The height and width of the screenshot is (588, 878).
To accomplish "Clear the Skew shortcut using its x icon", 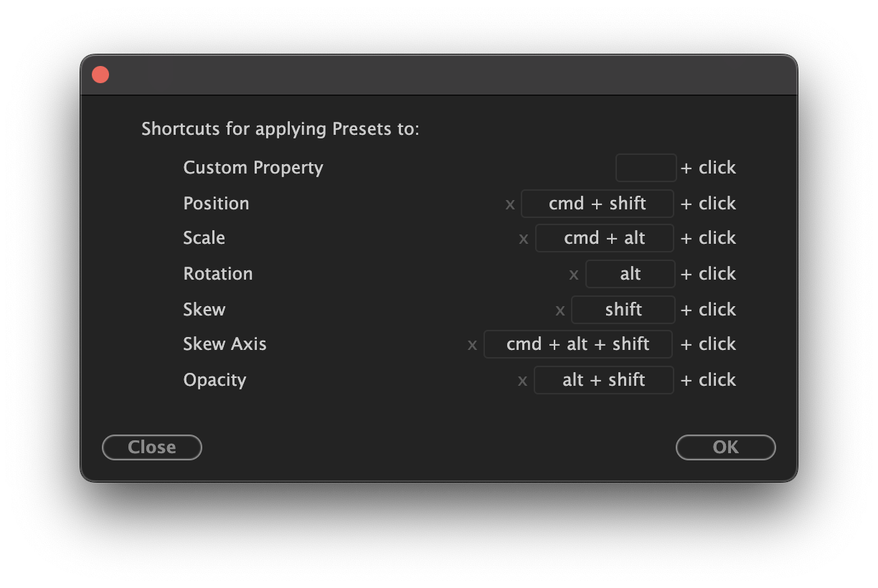I will pos(560,310).
